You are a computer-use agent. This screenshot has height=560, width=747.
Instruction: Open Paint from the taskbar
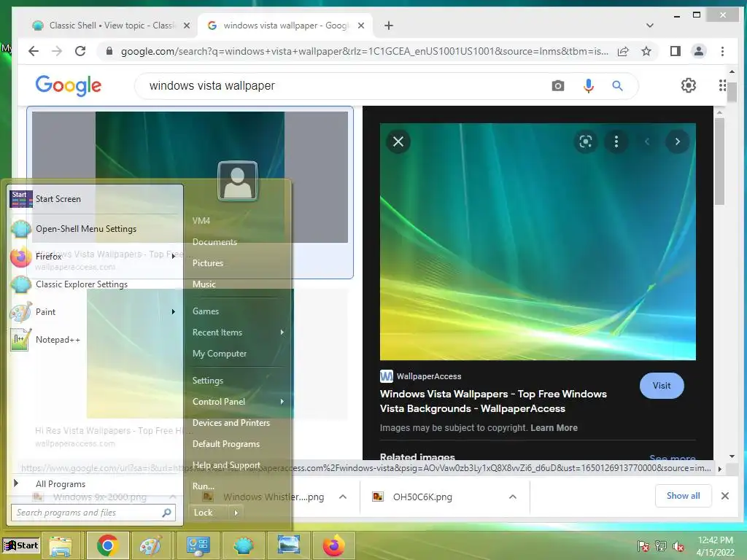150,545
